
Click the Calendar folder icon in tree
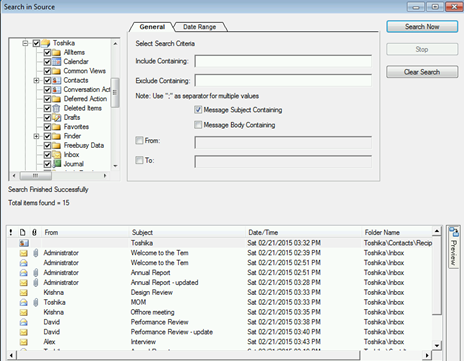tap(57, 62)
